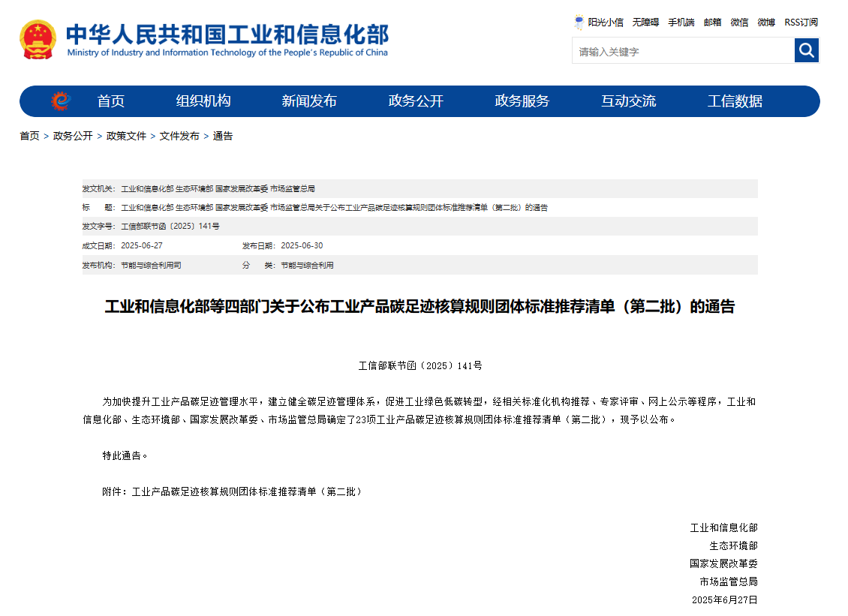Click the 邮箱 mailbox link
This screenshot has height=616, width=848.
point(713,23)
